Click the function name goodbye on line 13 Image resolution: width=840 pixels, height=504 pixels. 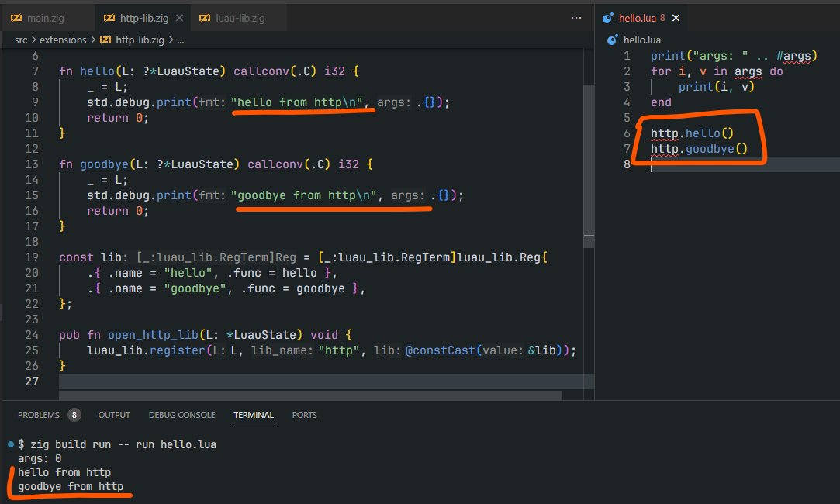click(x=104, y=164)
